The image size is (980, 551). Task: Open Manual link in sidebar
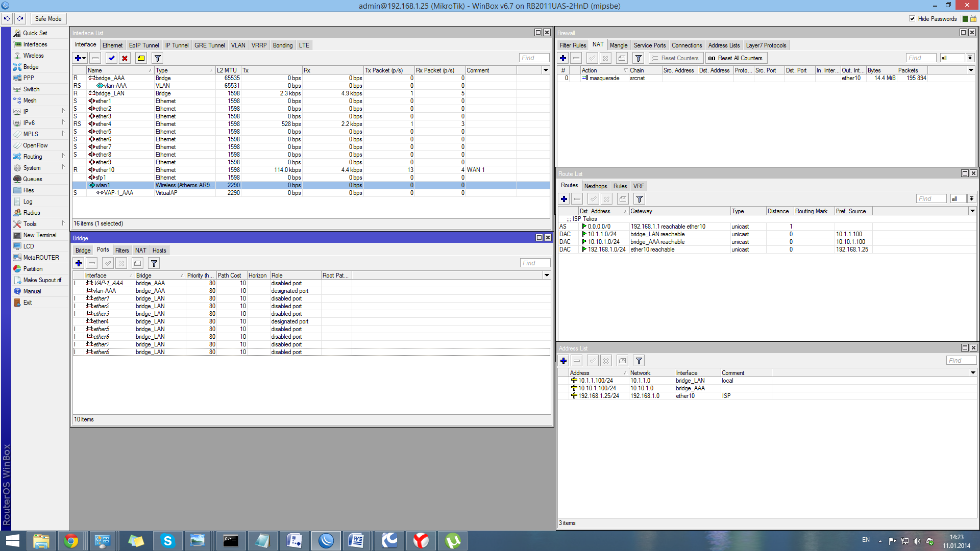[x=32, y=291]
